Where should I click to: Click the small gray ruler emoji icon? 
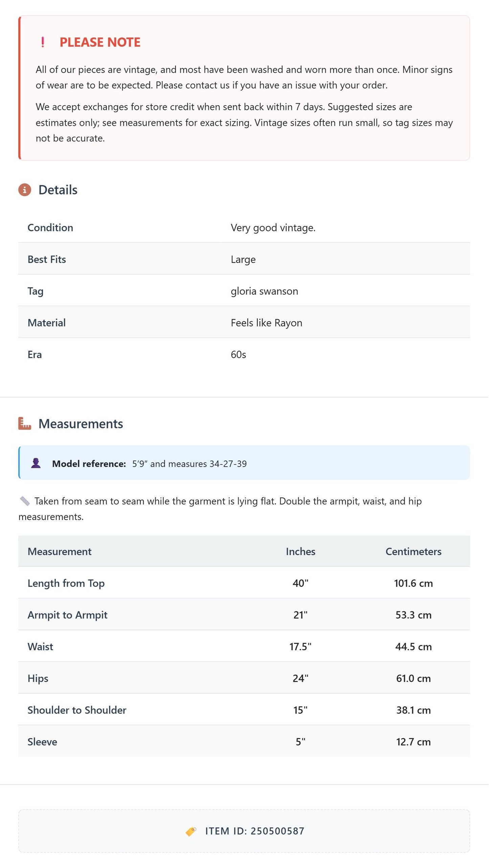(25, 501)
